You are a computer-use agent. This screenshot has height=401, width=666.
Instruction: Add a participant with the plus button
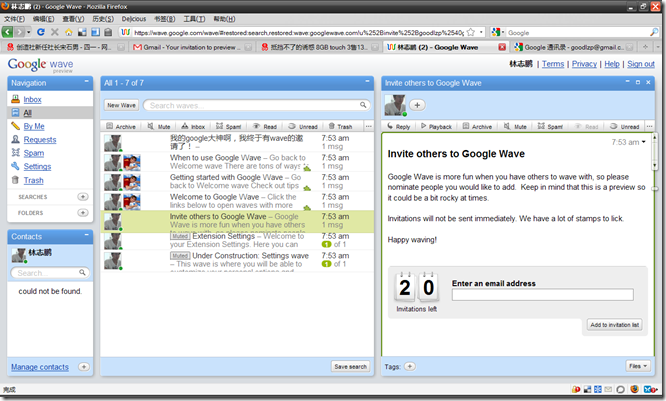(417, 105)
